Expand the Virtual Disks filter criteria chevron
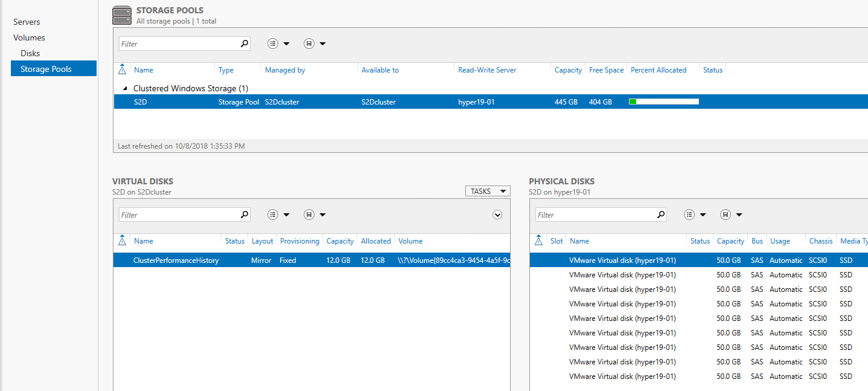 click(497, 215)
